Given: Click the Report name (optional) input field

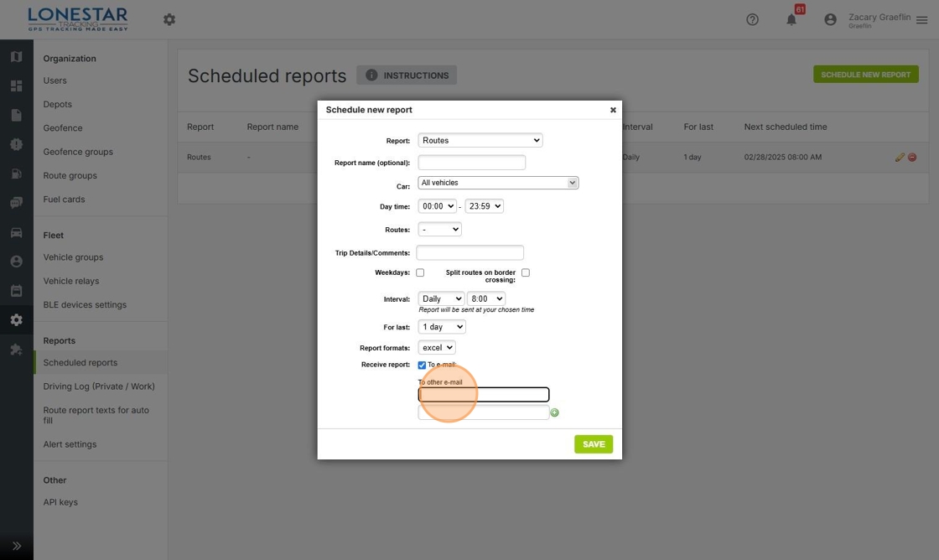Looking at the screenshot, I should (x=472, y=163).
